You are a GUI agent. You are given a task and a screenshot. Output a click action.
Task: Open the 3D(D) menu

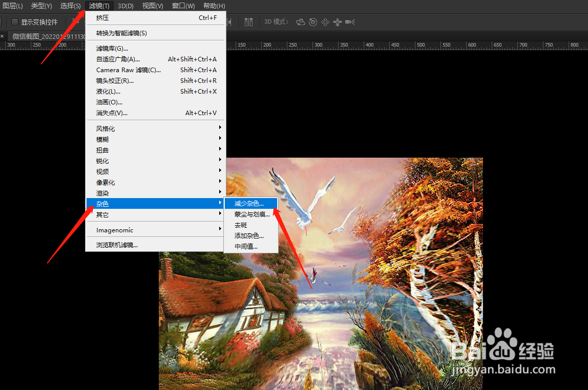pyautogui.click(x=125, y=6)
